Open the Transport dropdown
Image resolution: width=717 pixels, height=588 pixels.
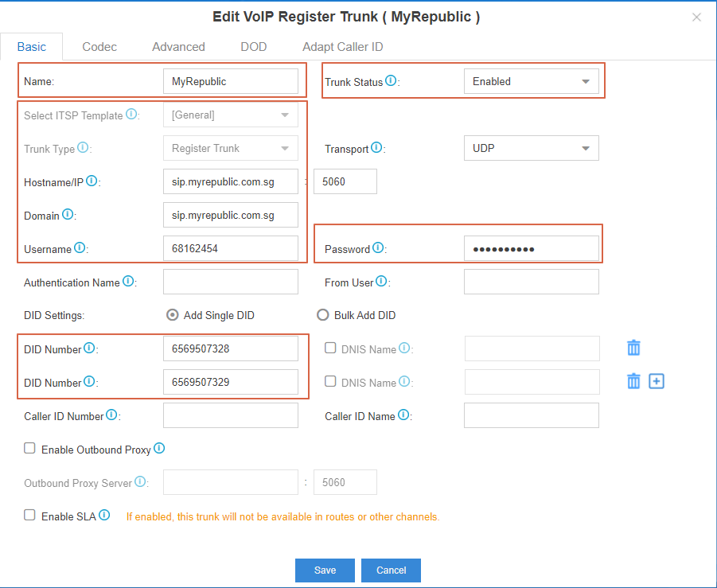click(586, 148)
